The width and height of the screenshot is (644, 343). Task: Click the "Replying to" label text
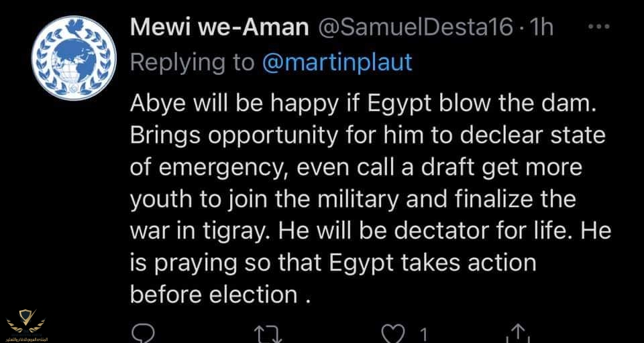point(192,62)
